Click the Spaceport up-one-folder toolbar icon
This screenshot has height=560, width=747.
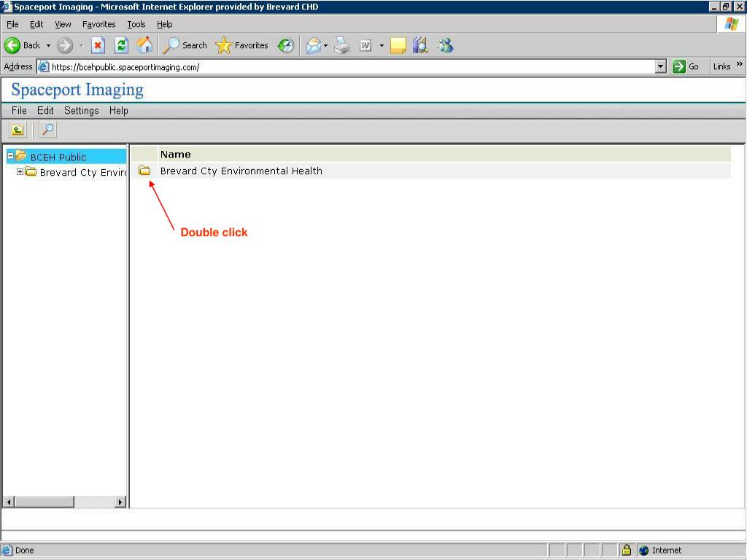click(x=18, y=130)
